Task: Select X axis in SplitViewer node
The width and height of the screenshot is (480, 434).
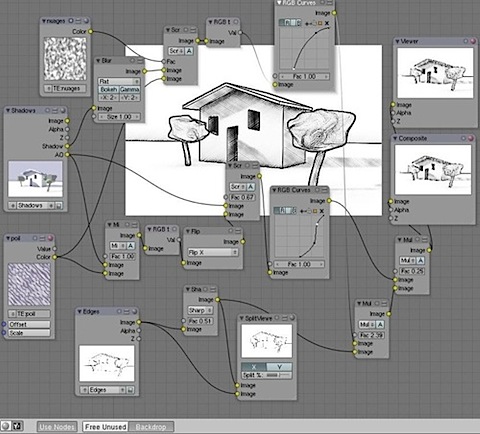Action: [254, 367]
